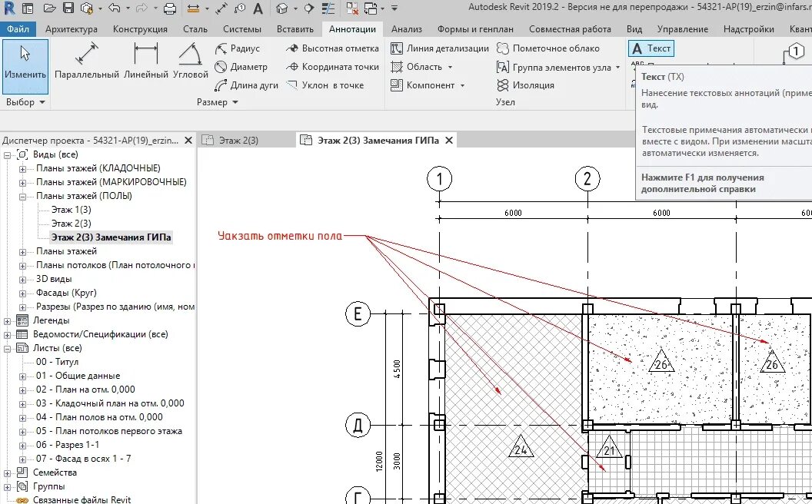
Task: Switch to the Конструкция ribbon tab
Action: tap(140, 29)
